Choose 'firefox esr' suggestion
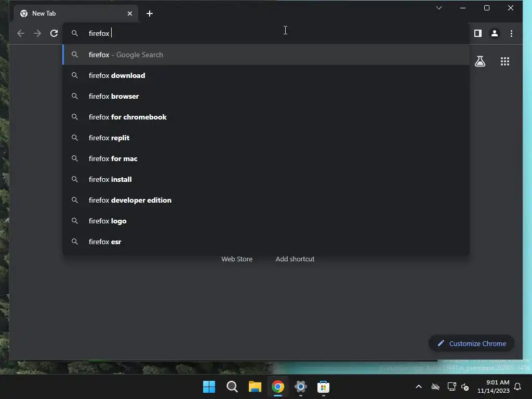The width and height of the screenshot is (532, 399). pos(267,242)
